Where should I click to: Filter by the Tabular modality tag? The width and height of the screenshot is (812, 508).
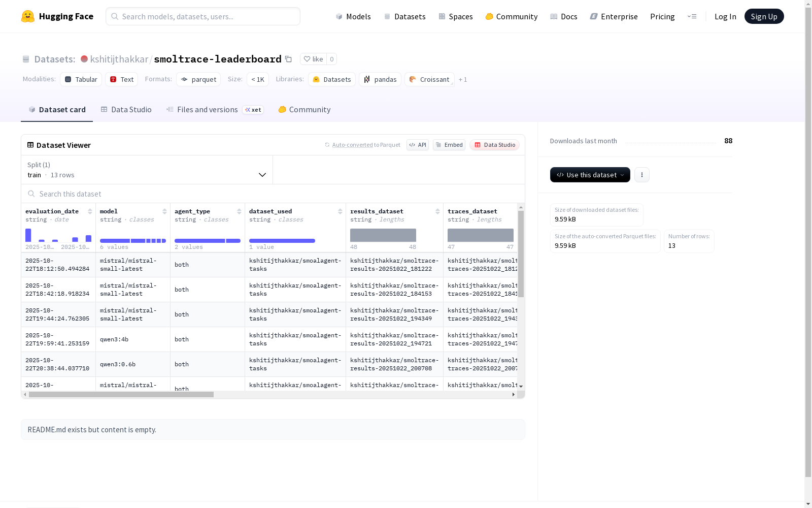81,79
